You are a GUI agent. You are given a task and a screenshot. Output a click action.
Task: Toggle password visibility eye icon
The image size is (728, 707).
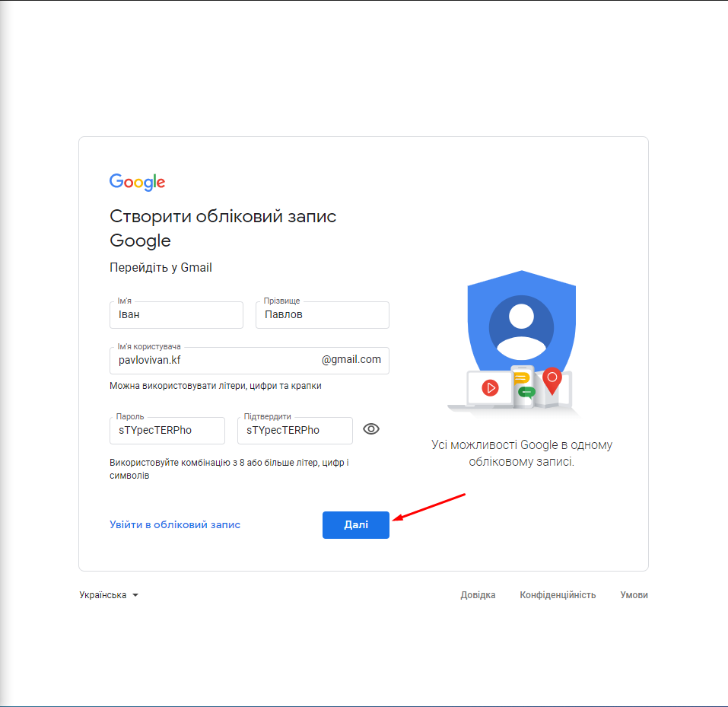pyautogui.click(x=371, y=428)
